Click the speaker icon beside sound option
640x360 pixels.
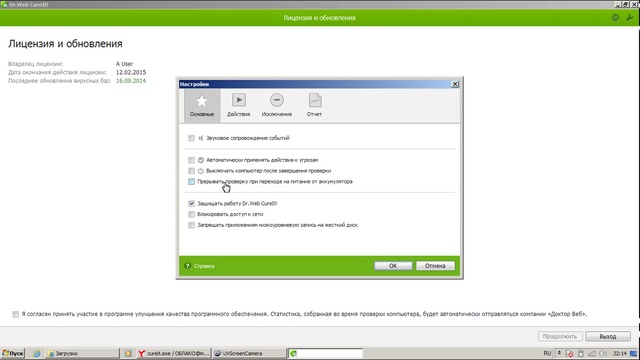pyautogui.click(x=200, y=138)
